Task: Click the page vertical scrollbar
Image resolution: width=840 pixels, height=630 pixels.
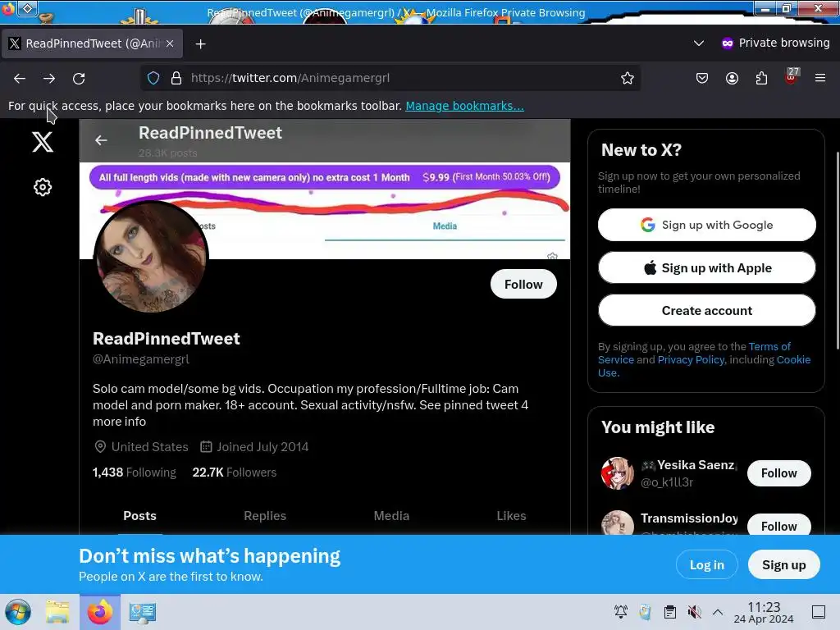Action: [x=837, y=252]
